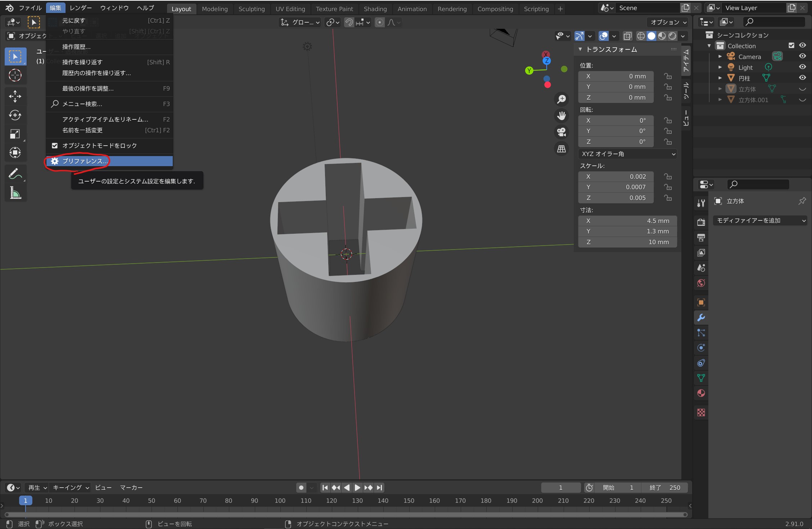Viewport: 812px width, 529px height.
Task: Select the Measure tool
Action: pyautogui.click(x=15, y=193)
